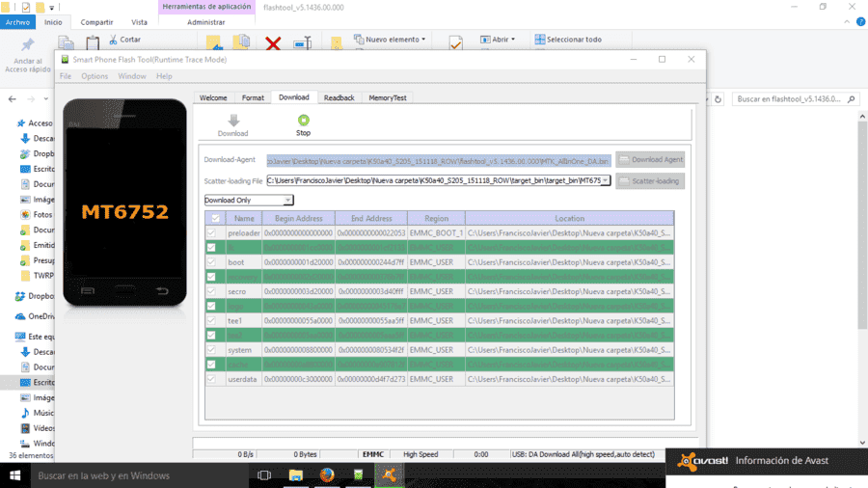Click the Windows Start button
Image resolution: width=868 pixels, height=488 pixels.
coord(14,475)
